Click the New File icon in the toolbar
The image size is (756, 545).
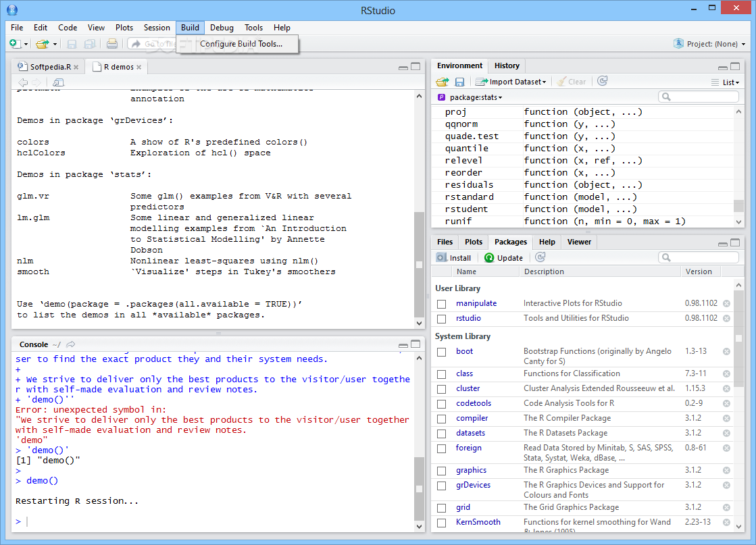tap(15, 44)
